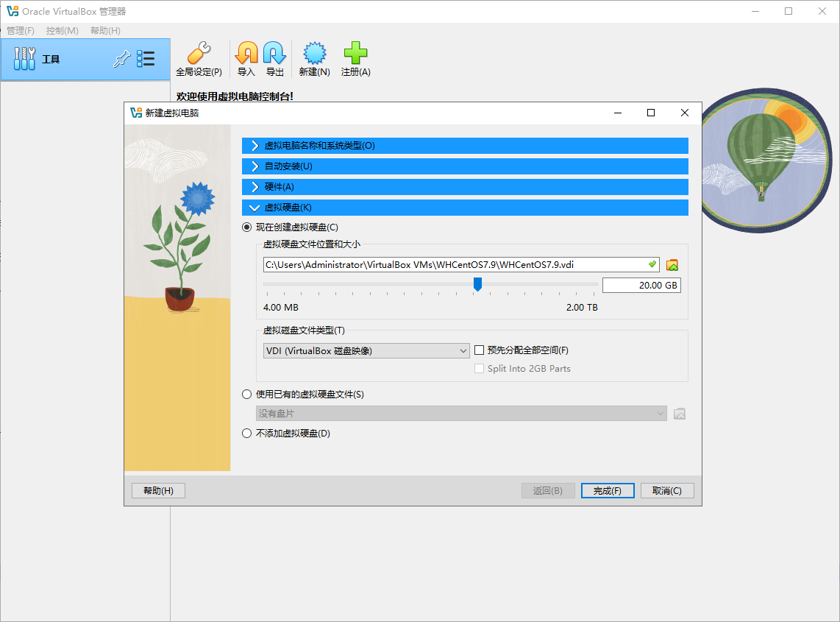This screenshot has height=622, width=840.
Task: Open the Help menu (帮助) in menu bar
Action: (105, 31)
